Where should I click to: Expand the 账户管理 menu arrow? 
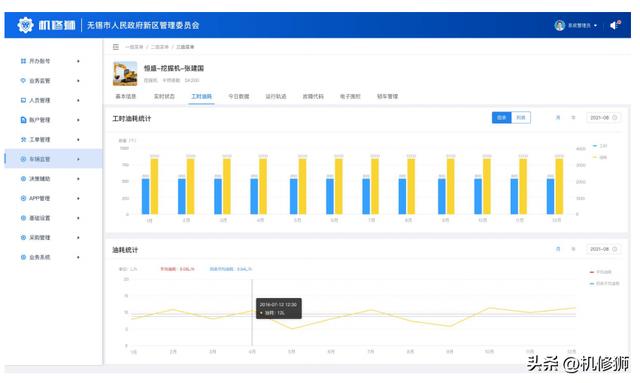pos(78,120)
